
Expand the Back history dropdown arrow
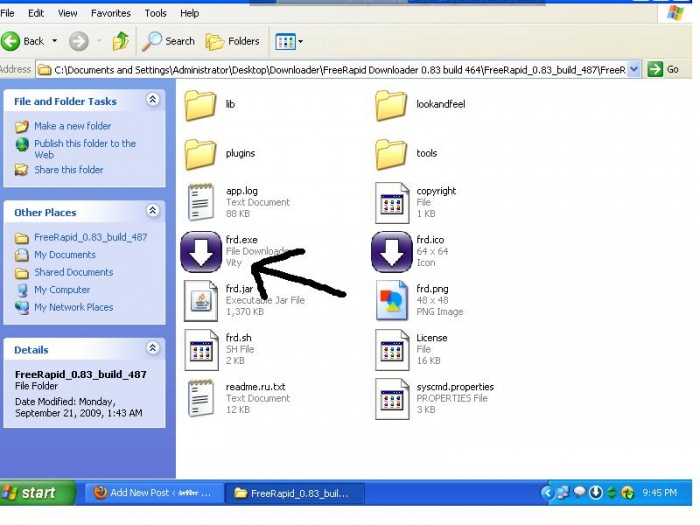click(x=54, y=42)
